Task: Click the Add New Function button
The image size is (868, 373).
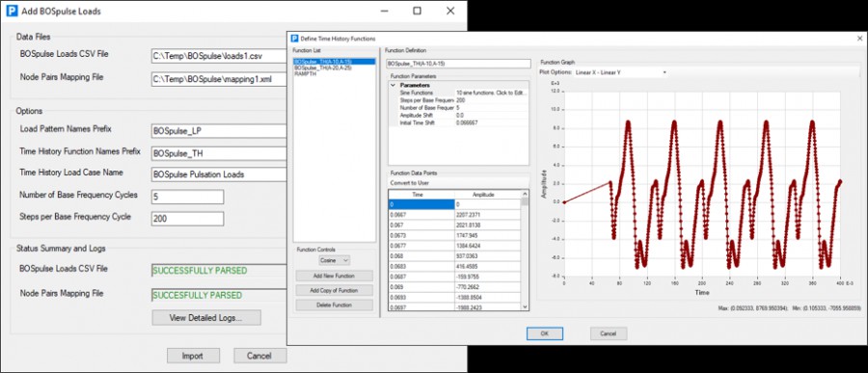Action: coord(335,276)
